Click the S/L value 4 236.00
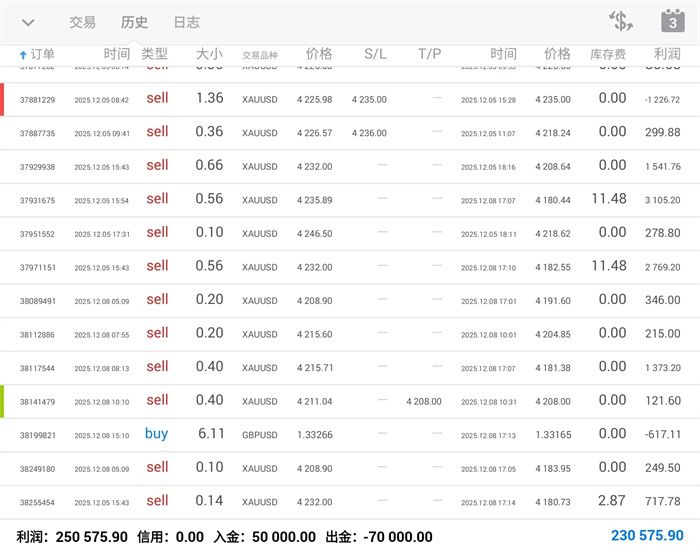 (369, 133)
